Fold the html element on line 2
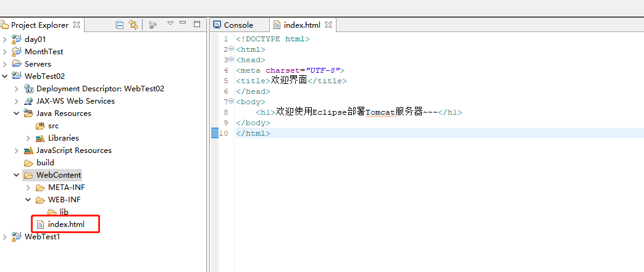 (x=231, y=49)
